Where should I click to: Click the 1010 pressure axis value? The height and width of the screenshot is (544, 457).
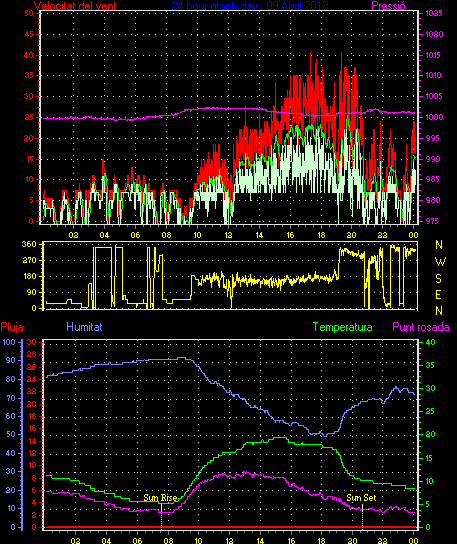coord(434,75)
